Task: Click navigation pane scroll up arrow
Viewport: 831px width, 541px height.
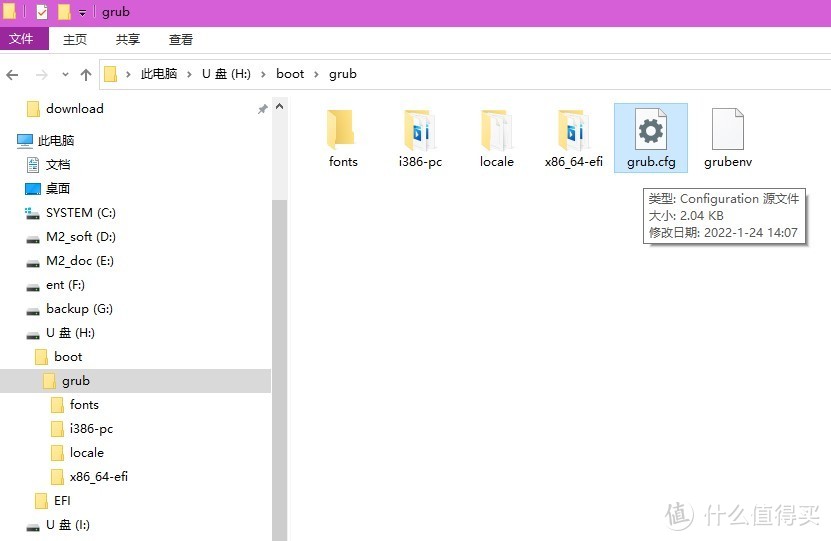Action: click(280, 107)
